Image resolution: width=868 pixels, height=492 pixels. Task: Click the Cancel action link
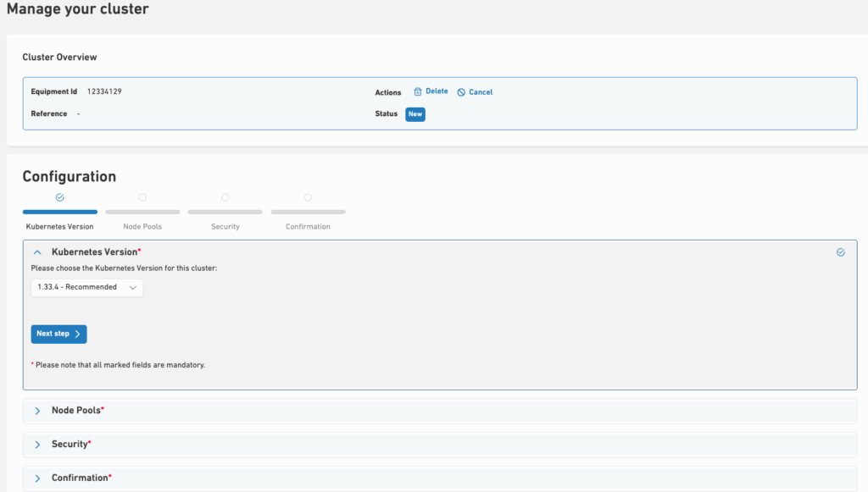click(481, 92)
